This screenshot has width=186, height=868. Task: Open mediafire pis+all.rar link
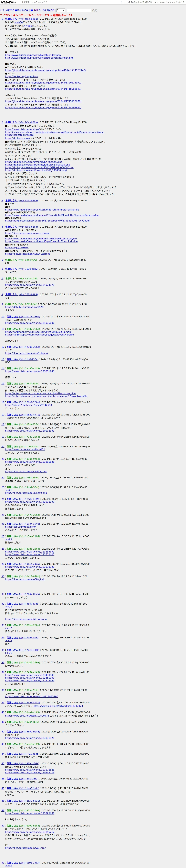[42, 210]
